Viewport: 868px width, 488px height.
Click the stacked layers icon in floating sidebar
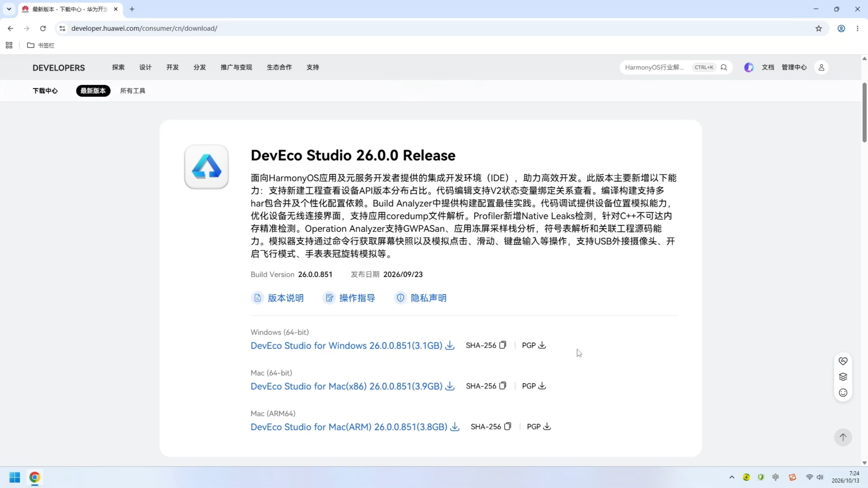point(843,377)
